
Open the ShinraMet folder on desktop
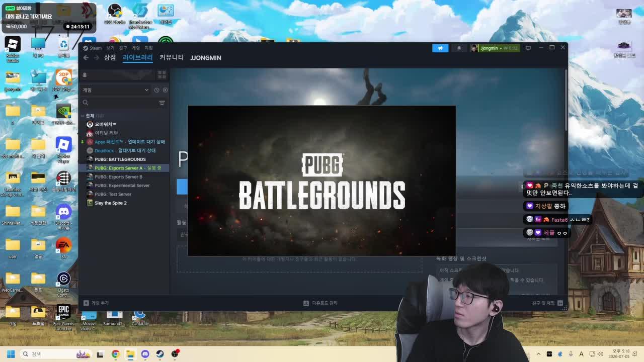tap(13, 215)
